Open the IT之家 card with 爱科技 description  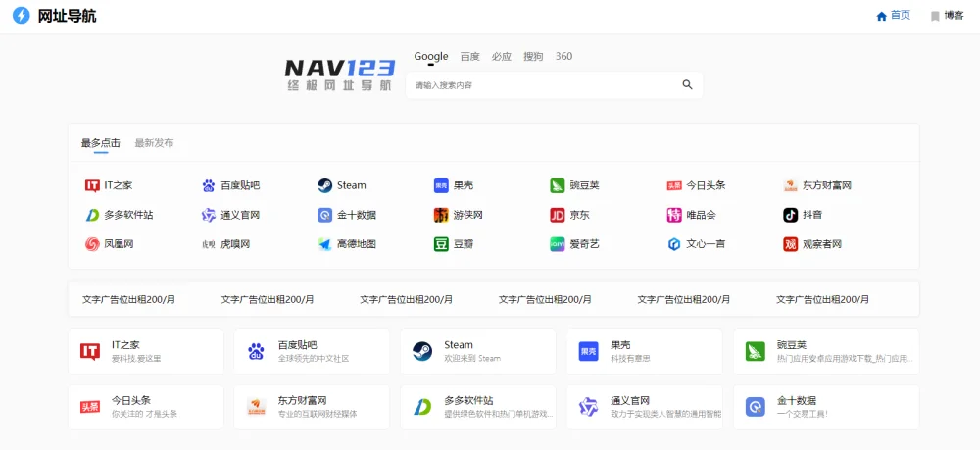click(146, 351)
